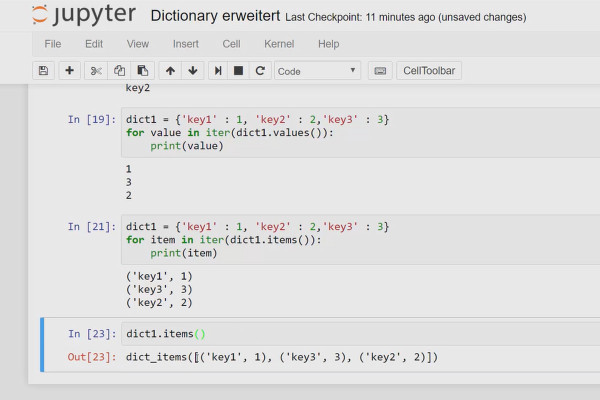
Task: Open the File menu
Action: pyautogui.click(x=53, y=44)
